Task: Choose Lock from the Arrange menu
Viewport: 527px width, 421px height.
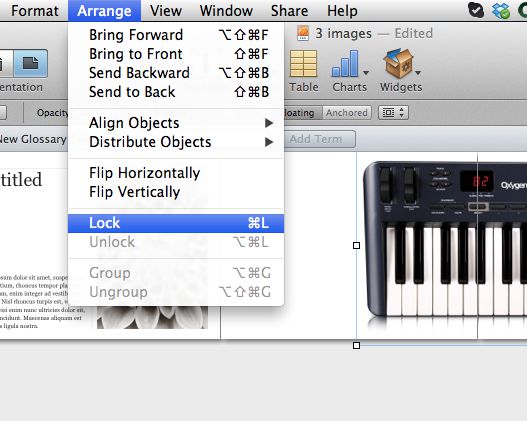Action: pyautogui.click(x=176, y=223)
